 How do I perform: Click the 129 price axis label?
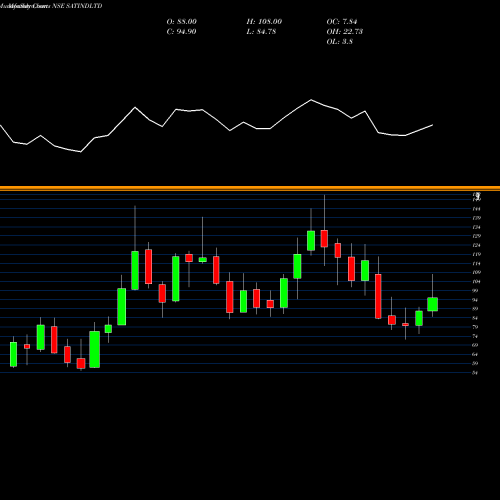click(477, 236)
